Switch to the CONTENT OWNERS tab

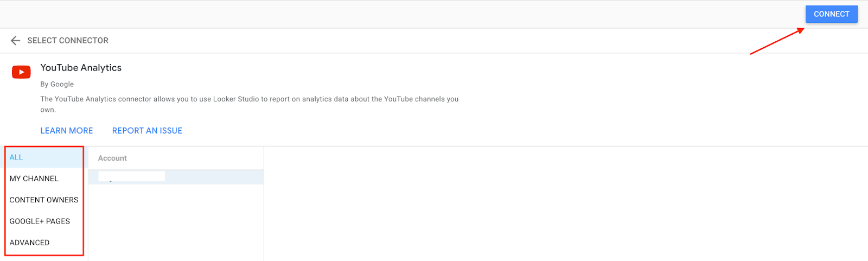(x=44, y=200)
